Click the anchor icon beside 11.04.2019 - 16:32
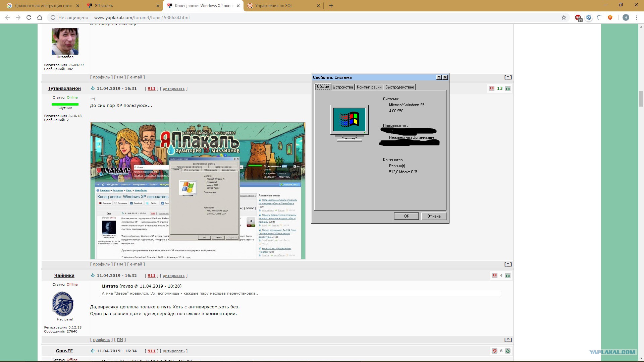The width and height of the screenshot is (644, 362). point(93,275)
